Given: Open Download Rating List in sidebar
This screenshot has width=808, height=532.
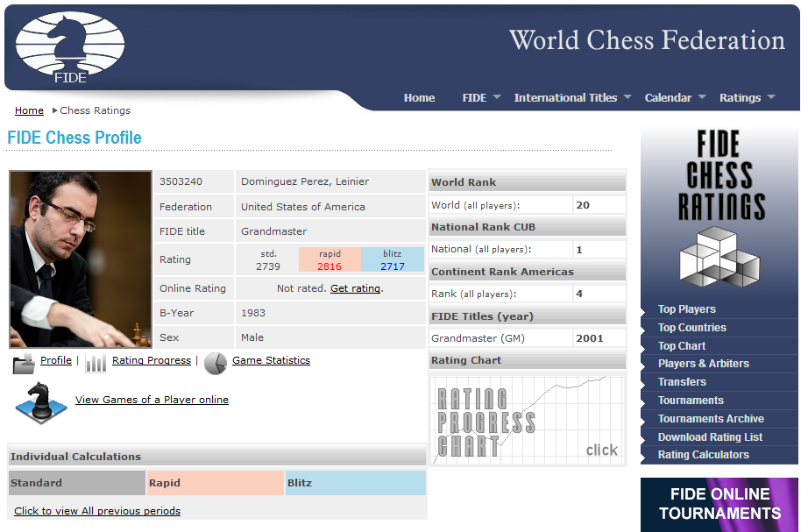Looking at the screenshot, I should [x=710, y=437].
